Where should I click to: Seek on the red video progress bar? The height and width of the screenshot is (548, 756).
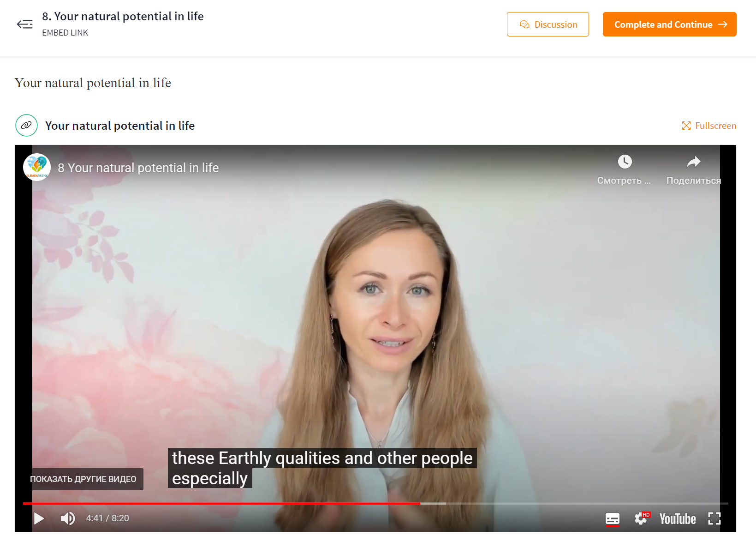click(x=221, y=503)
